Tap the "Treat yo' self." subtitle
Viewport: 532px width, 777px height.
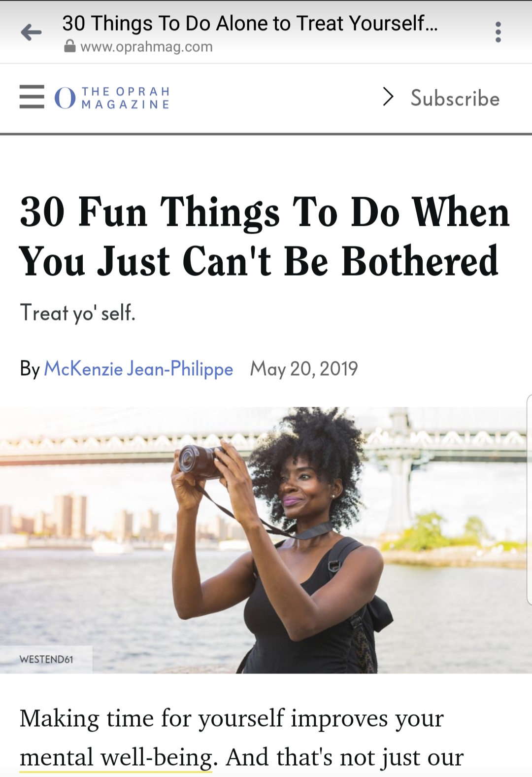tap(77, 313)
